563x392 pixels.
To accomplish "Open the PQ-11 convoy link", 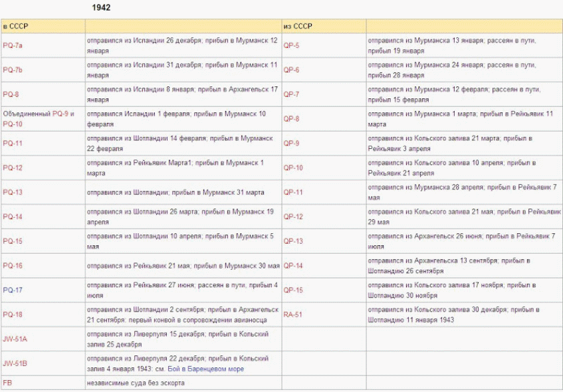I will click(x=13, y=143).
